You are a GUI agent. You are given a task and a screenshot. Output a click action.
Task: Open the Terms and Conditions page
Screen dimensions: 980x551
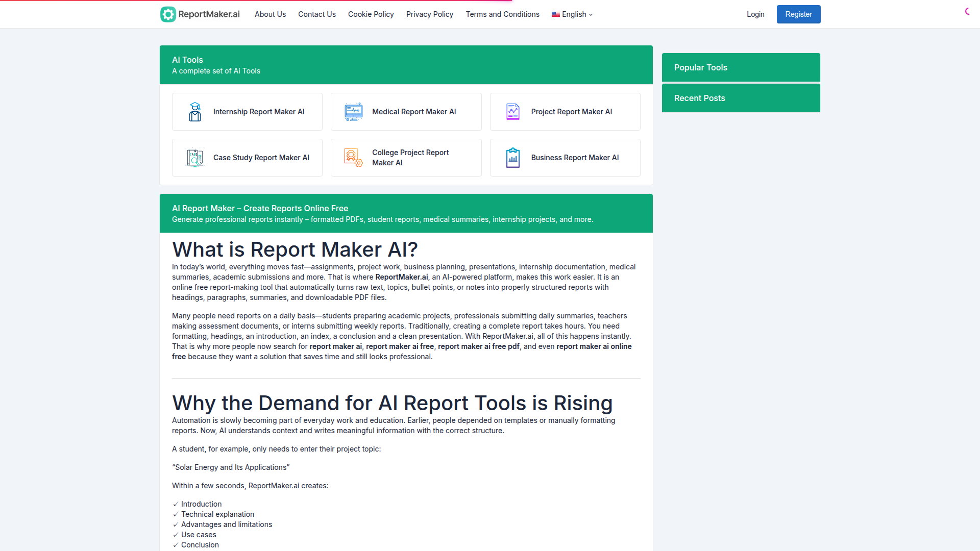coord(503,14)
